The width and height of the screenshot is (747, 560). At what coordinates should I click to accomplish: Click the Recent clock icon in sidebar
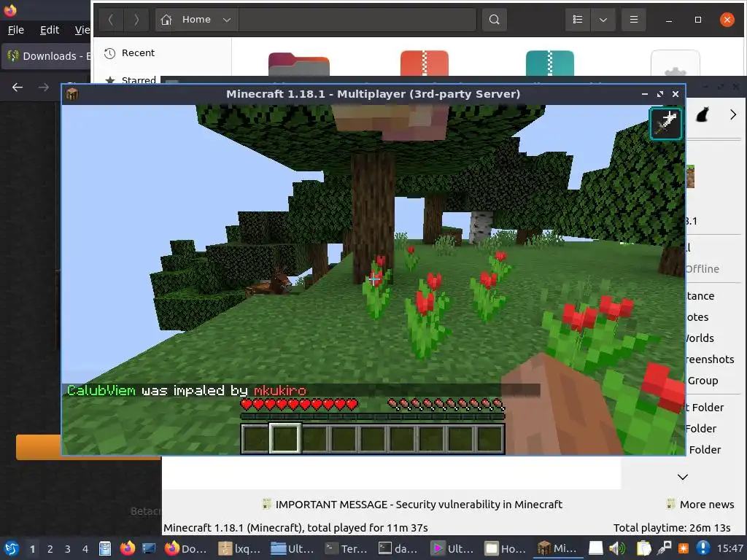(109, 53)
